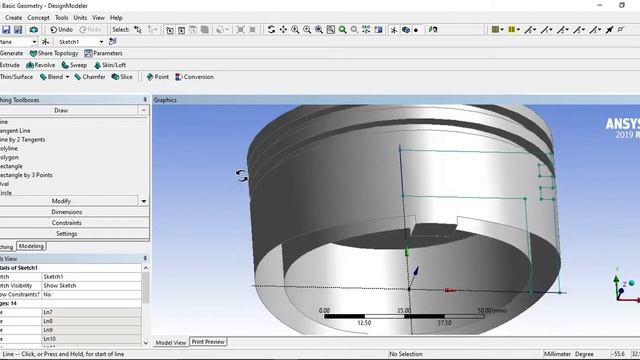640x360 pixels.
Task: Click the cyan isometric ball on triad
Action: click(x=631, y=283)
